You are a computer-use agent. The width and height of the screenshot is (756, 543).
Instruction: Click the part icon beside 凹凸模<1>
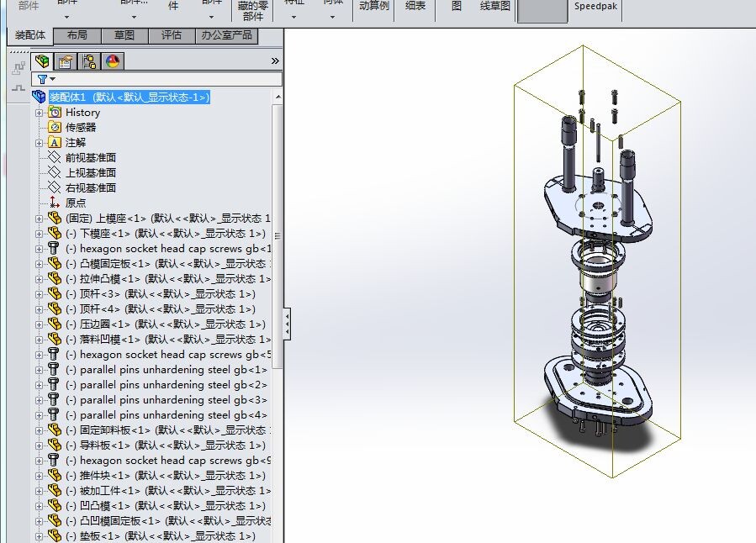click(55, 506)
